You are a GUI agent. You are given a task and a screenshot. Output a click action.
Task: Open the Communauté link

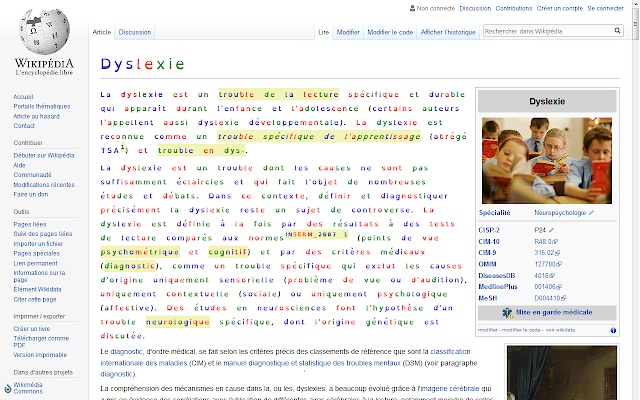point(32,175)
